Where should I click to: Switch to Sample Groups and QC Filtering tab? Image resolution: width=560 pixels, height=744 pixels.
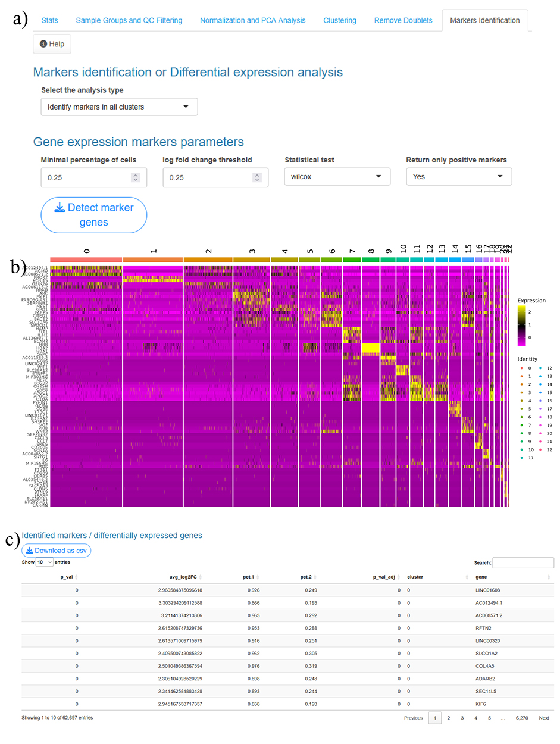point(129,20)
